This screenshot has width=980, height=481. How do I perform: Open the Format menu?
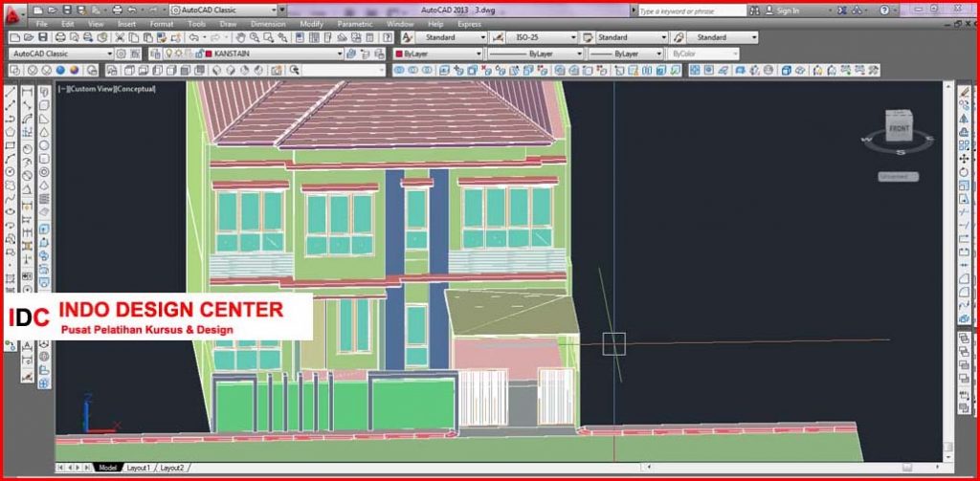161,24
